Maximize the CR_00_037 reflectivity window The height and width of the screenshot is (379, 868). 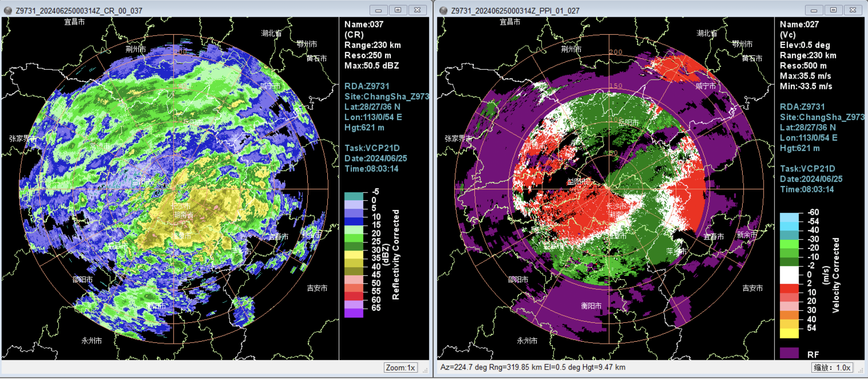coord(398,10)
